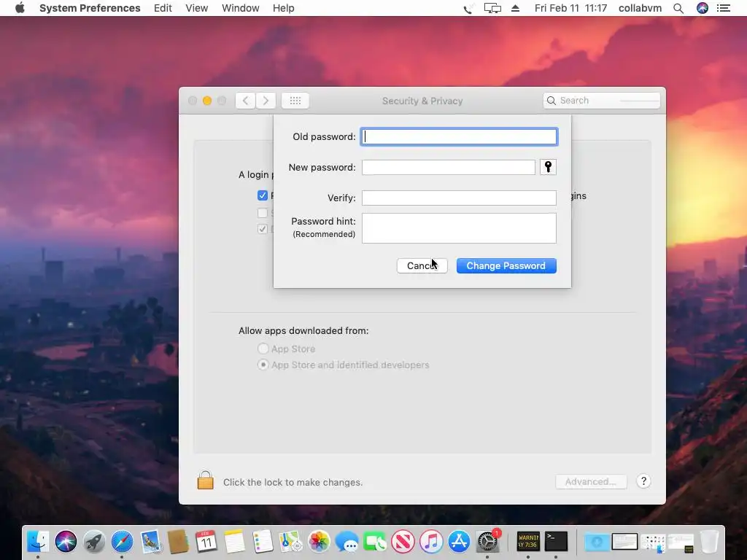
Task: Open FaceTime app in the dock
Action: click(375, 542)
